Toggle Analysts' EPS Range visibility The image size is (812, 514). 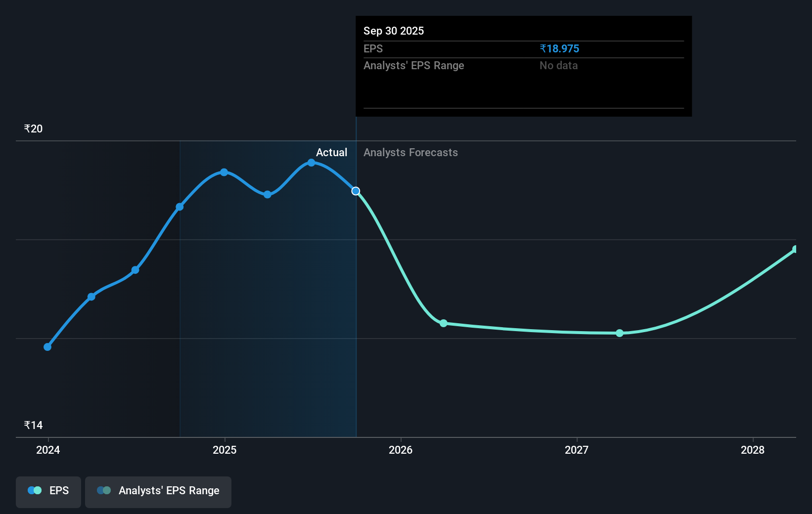[158, 490]
